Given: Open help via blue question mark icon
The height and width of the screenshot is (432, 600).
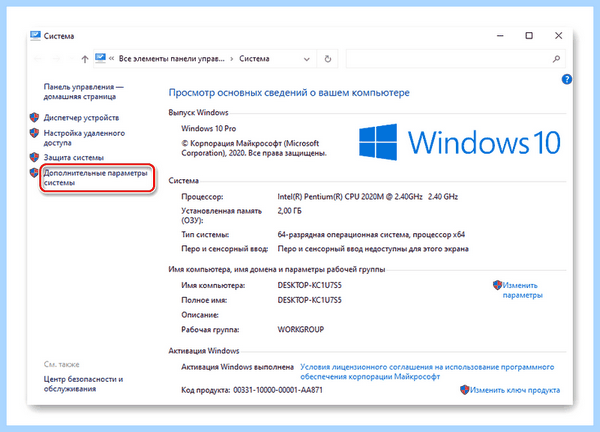Looking at the screenshot, I should pos(567,79).
